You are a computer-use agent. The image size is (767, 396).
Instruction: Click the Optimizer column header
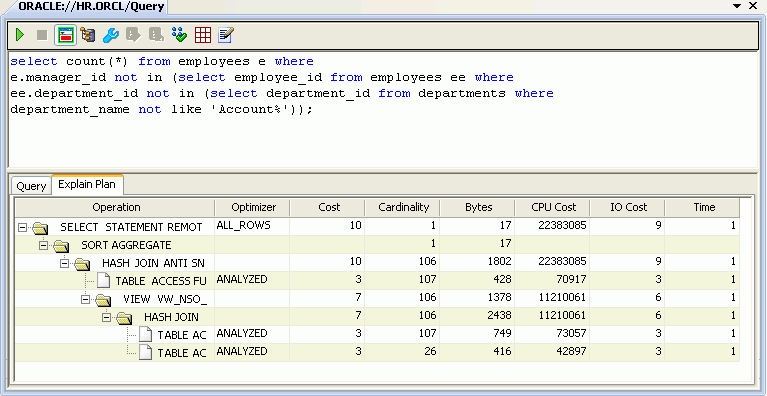coord(252,207)
